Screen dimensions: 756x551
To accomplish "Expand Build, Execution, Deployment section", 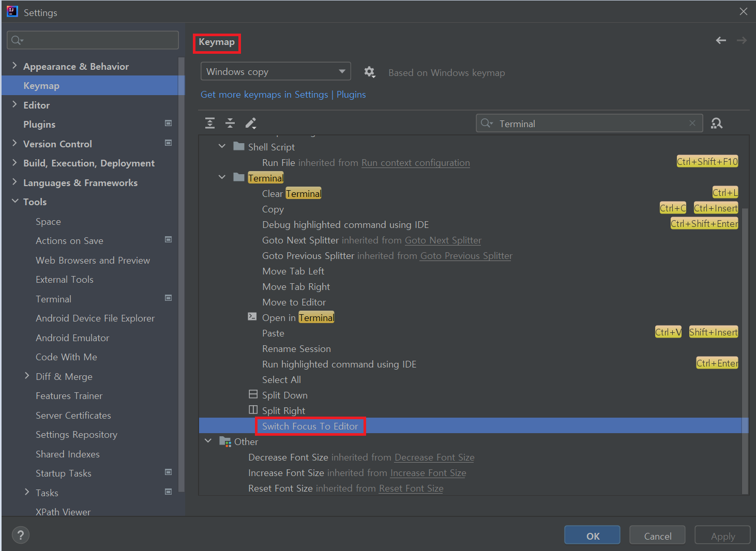I will (14, 162).
